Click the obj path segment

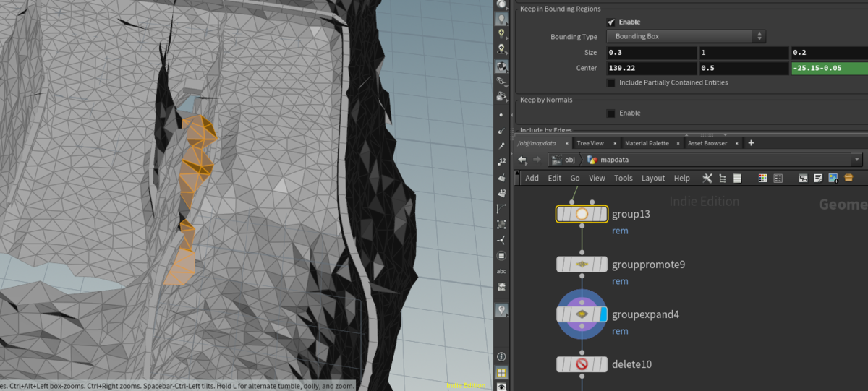pos(563,160)
